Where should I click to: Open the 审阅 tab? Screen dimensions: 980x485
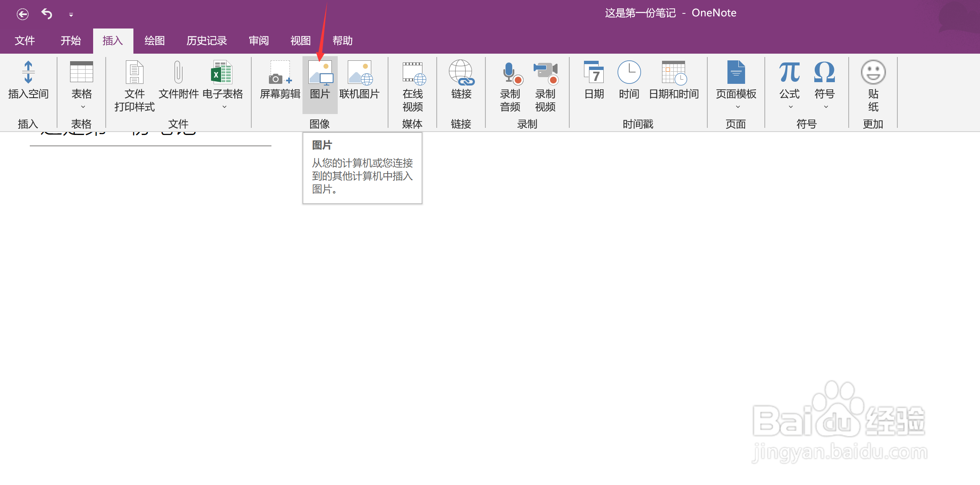[x=259, y=41]
